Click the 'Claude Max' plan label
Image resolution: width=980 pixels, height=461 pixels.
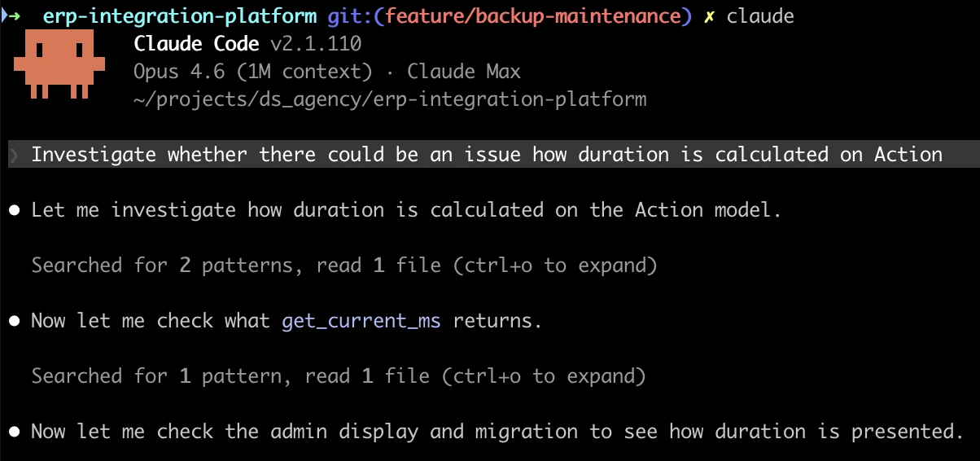(x=463, y=72)
